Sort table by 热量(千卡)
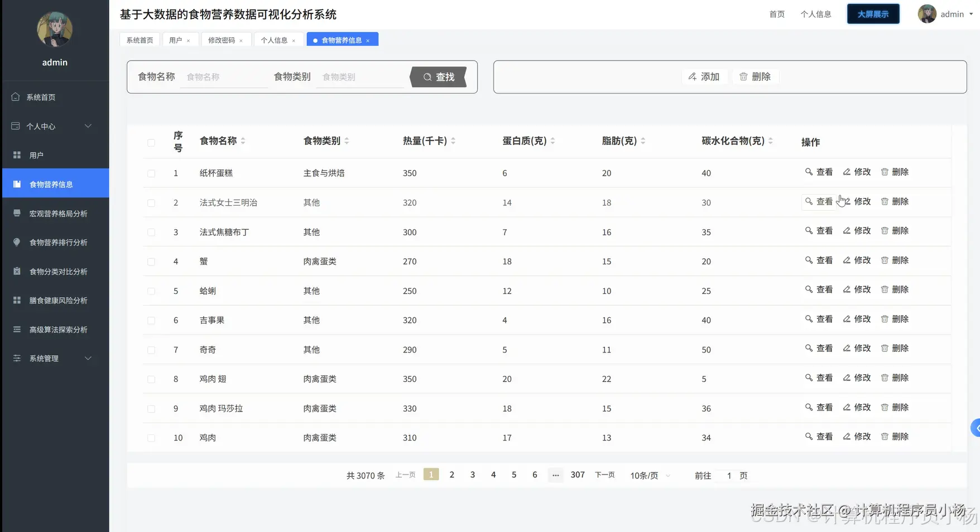Viewport: 980px width, 532px height. click(453, 141)
